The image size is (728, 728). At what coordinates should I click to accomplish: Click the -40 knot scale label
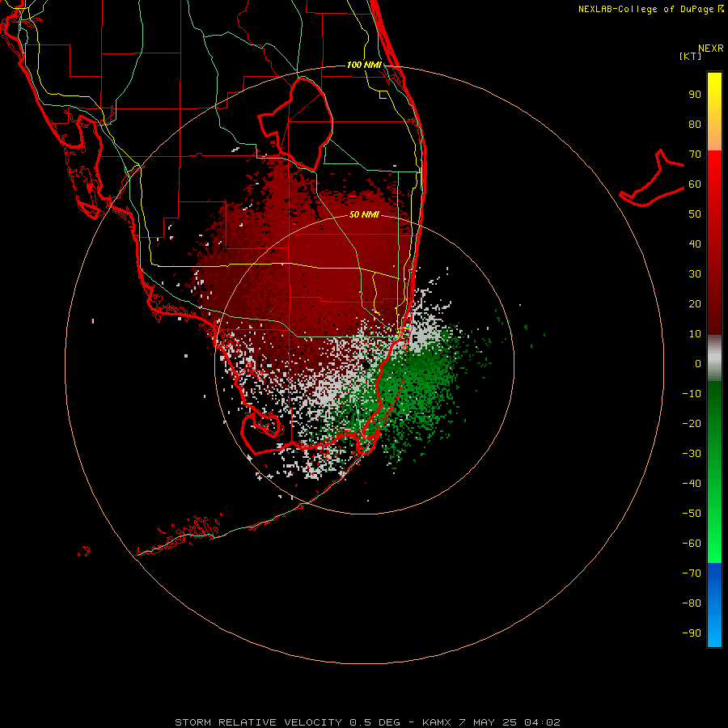point(692,484)
